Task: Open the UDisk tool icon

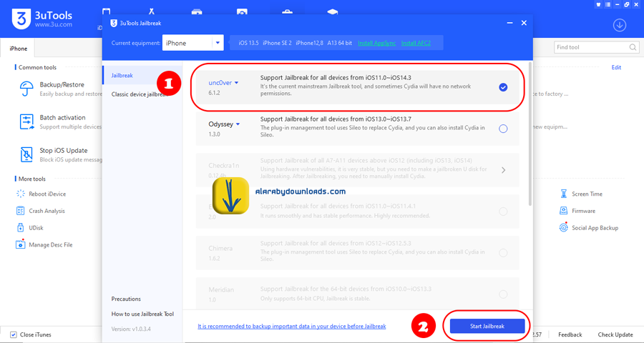Action: [20, 228]
